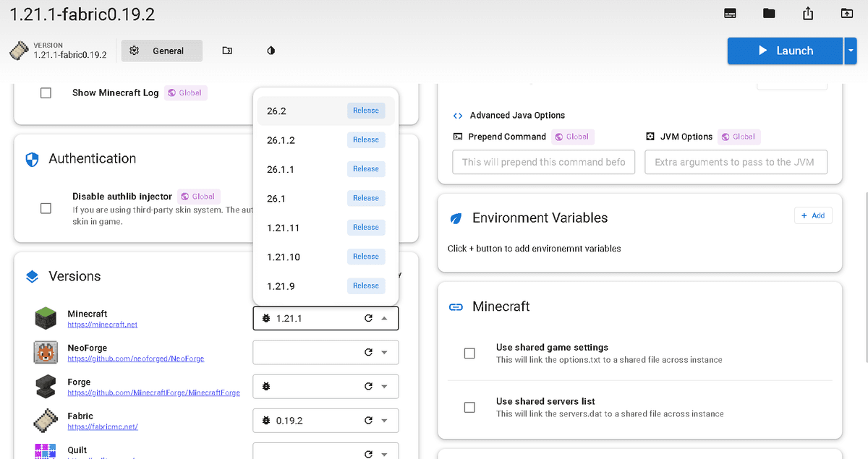868x459 pixels.
Task: Click the Global chip next to JVM Options
Action: coord(738,137)
